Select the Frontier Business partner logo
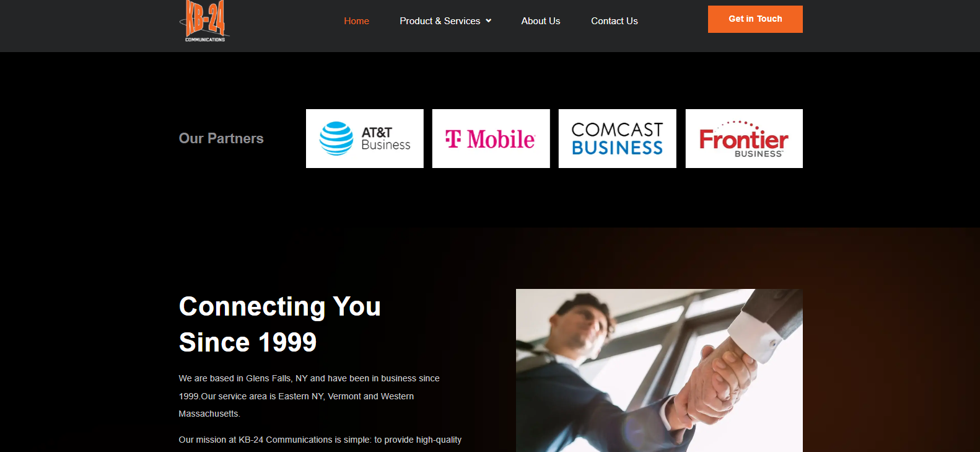This screenshot has height=452, width=980. [744, 138]
